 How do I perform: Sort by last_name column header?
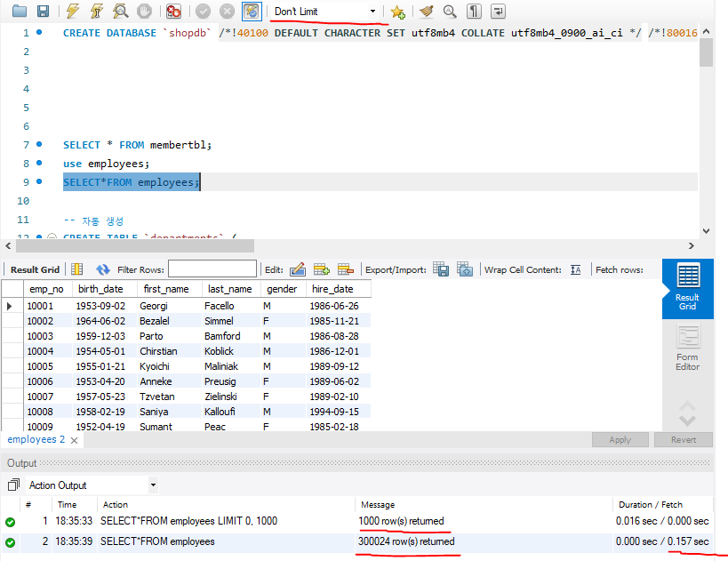point(230,289)
